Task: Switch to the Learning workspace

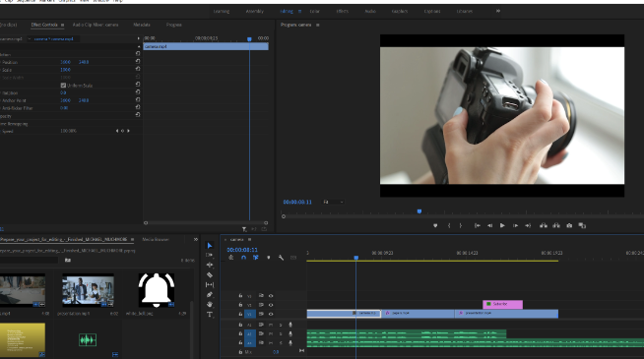Action: (x=222, y=12)
